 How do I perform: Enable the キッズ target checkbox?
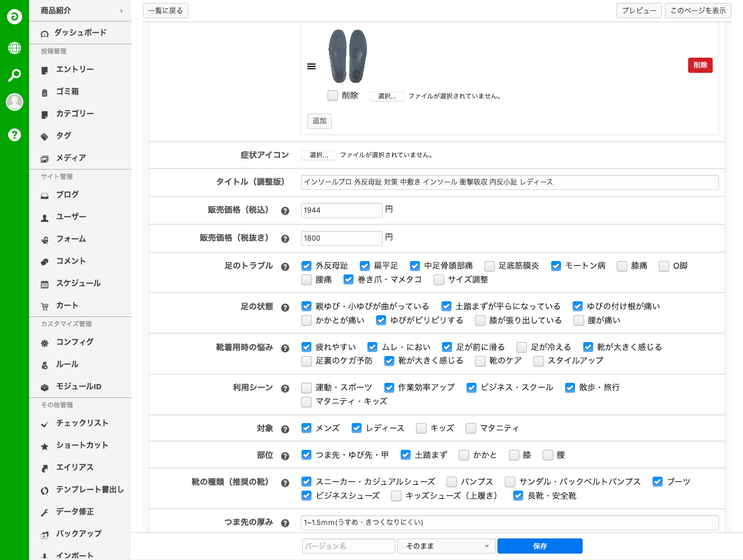pyautogui.click(x=422, y=428)
